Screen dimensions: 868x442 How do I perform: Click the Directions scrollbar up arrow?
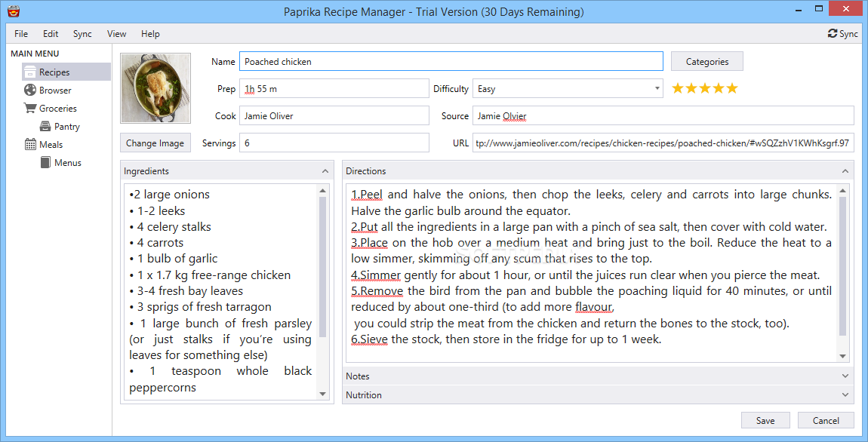coord(842,191)
